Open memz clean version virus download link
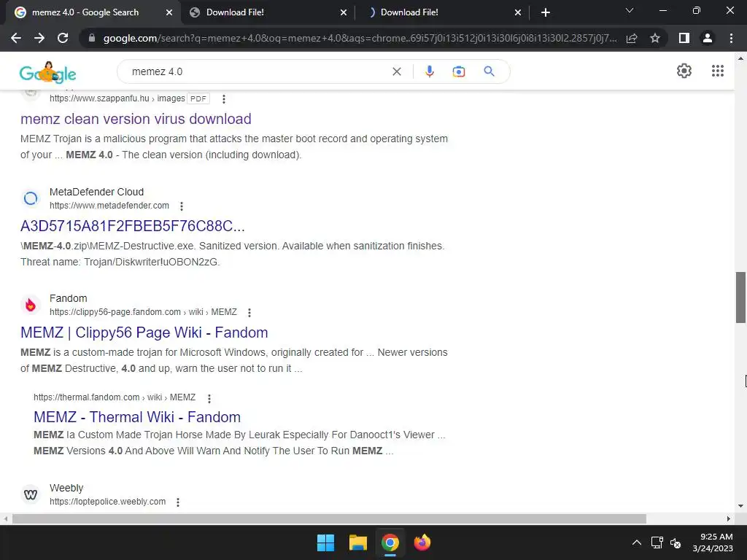The width and height of the screenshot is (747, 560). tap(136, 119)
